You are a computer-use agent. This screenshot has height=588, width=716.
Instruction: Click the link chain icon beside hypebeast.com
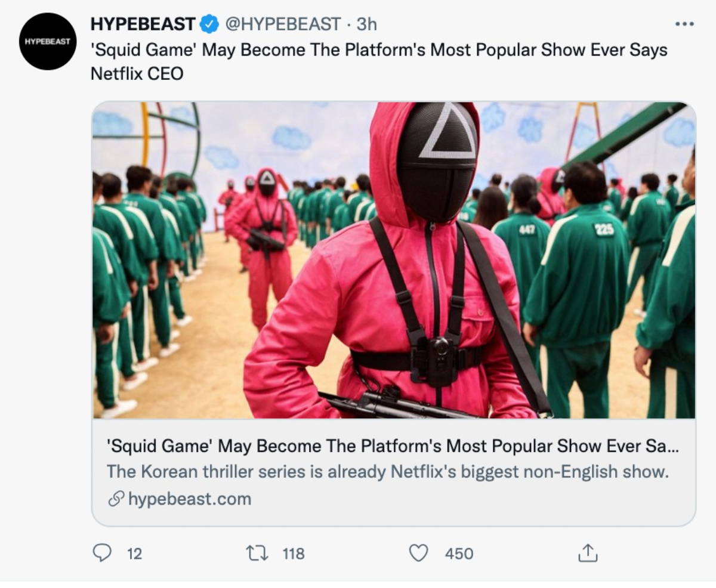[x=116, y=499]
